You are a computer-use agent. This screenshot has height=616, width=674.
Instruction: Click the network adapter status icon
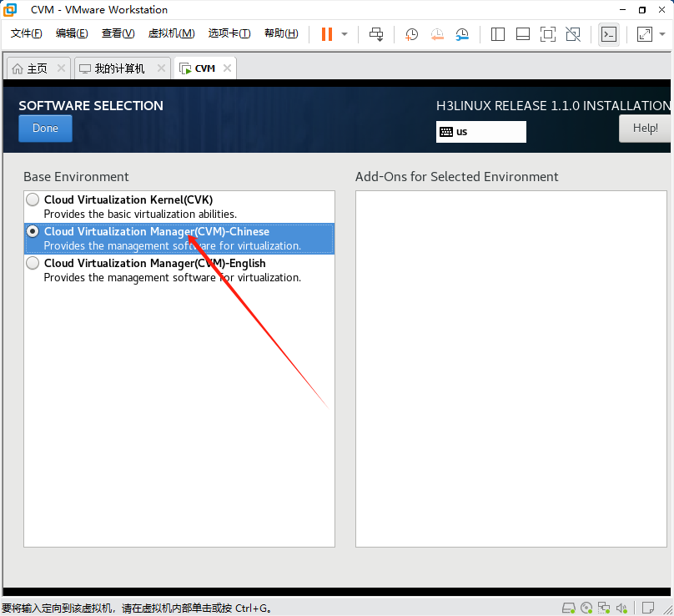tap(604, 608)
